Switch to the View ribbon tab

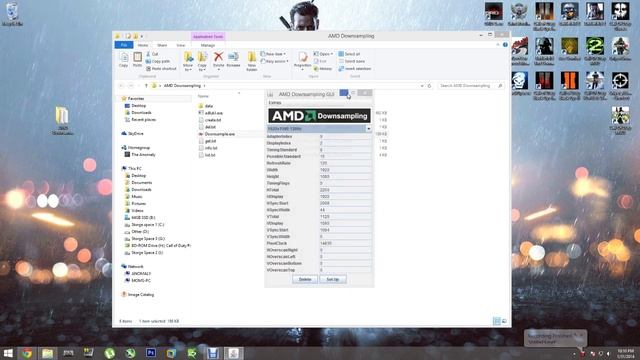pos(181,45)
